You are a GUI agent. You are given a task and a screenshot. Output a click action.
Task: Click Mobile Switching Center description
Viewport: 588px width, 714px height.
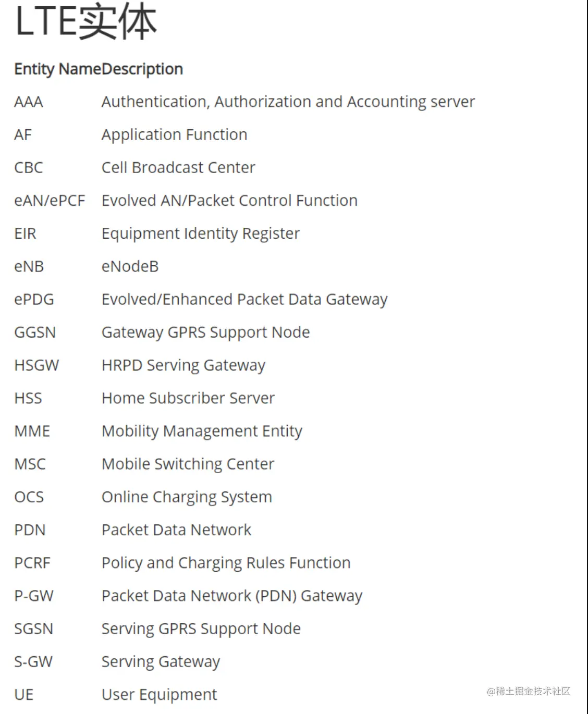click(x=188, y=464)
